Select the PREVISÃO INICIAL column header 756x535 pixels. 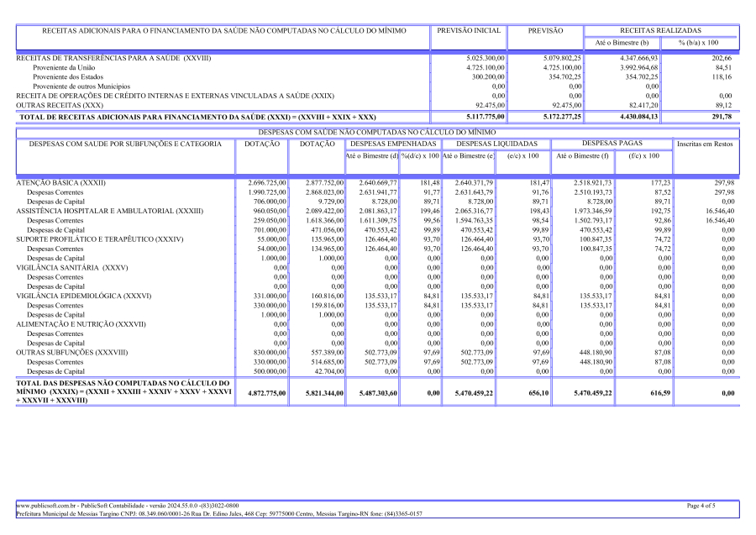tap(469, 31)
